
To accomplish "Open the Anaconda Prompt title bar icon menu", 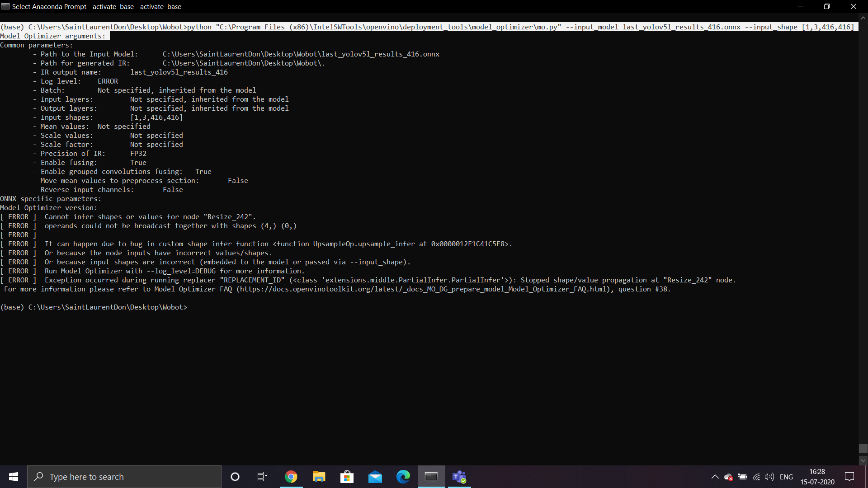I will 5,6.
